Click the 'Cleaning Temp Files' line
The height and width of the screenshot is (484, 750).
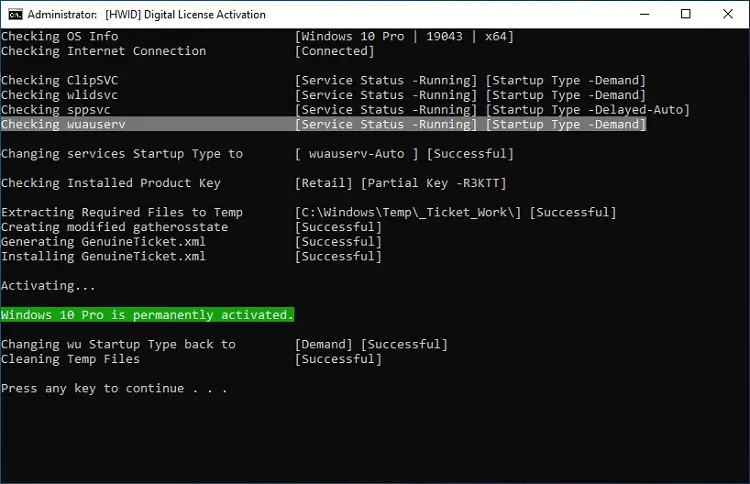[70, 359]
